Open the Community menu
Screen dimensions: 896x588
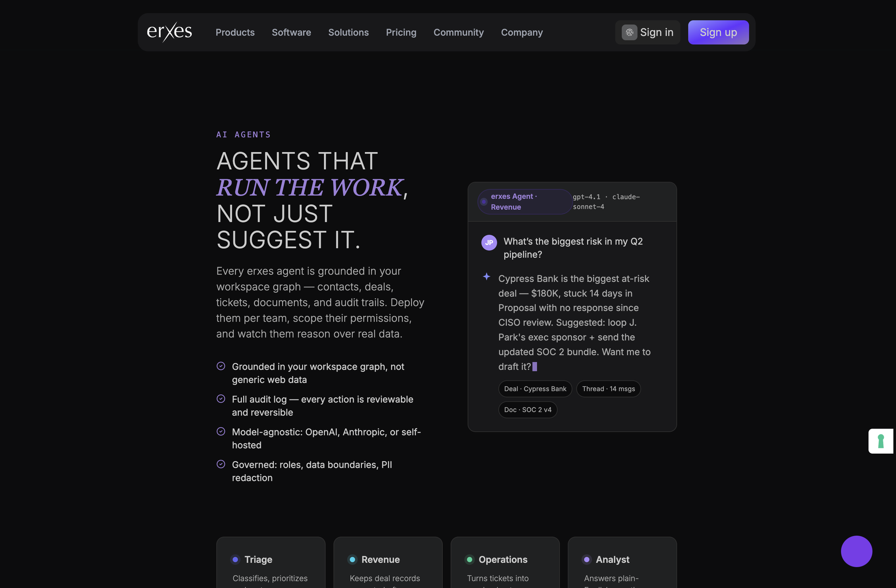point(459,32)
